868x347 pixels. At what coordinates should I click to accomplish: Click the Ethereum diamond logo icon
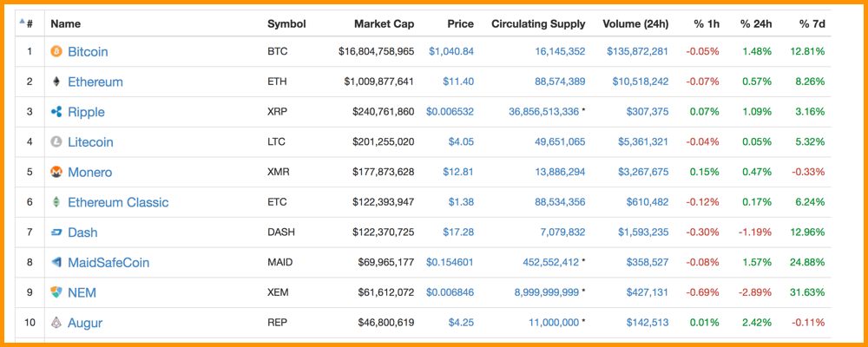(56, 82)
